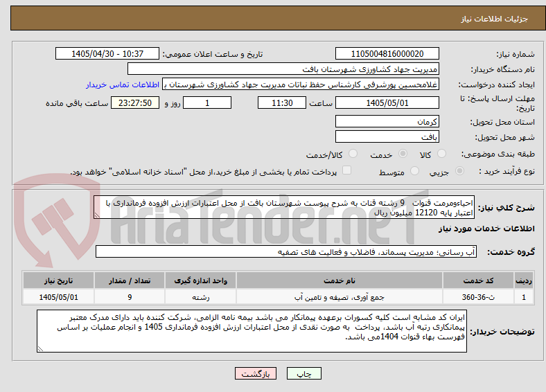Click unit cell رشته
546x392 pixels.
(200, 297)
